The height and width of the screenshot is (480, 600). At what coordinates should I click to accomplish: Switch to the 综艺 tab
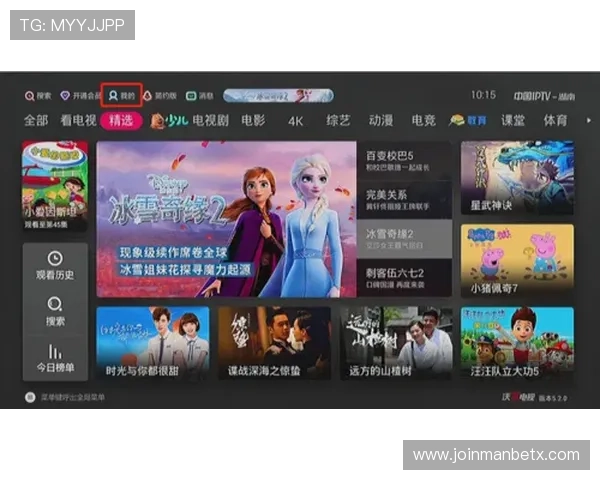point(338,121)
